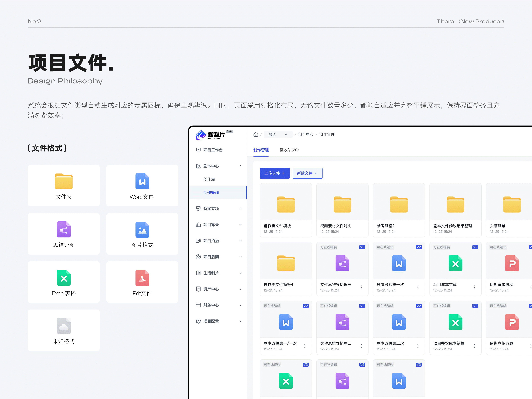
Task: Expand the 项目筹备 menu chevron
Action: (x=240, y=225)
